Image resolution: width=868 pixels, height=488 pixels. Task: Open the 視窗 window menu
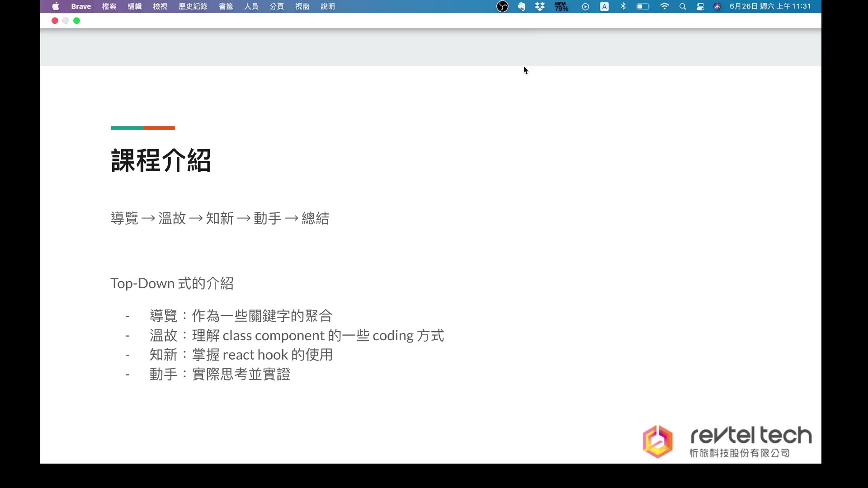(302, 6)
